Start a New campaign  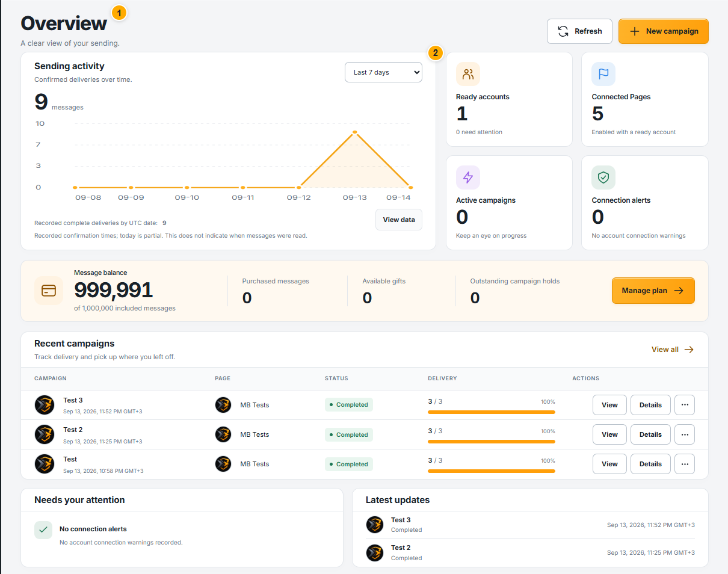663,31
